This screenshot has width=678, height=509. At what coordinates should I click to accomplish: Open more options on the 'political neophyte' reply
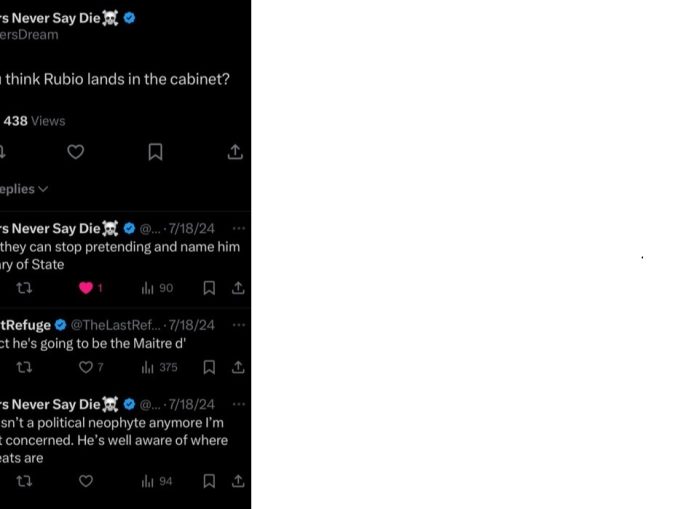pyautogui.click(x=238, y=404)
